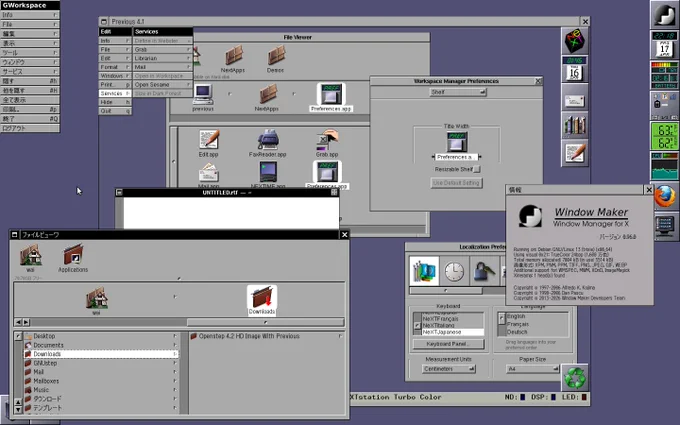Expand the Documents folder in browser

click(175, 345)
